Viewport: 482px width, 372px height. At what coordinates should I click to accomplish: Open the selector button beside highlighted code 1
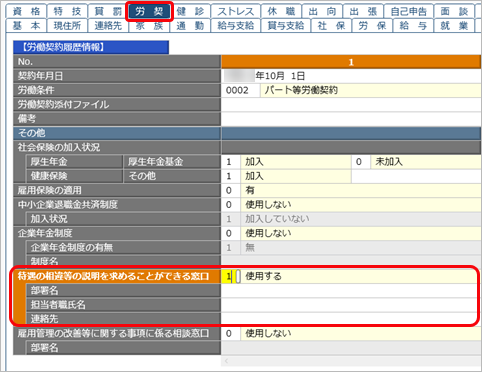pos(238,276)
